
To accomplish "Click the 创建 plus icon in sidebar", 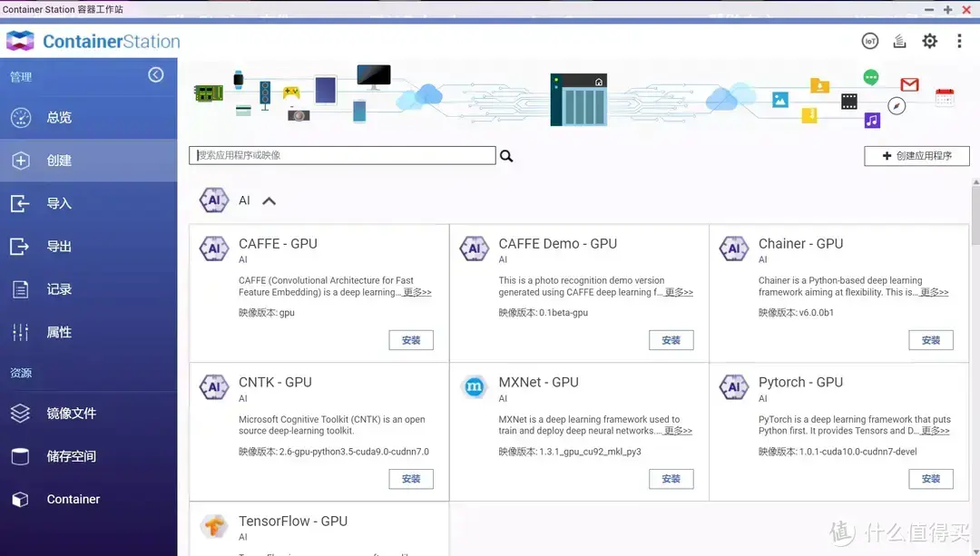I will [21, 161].
